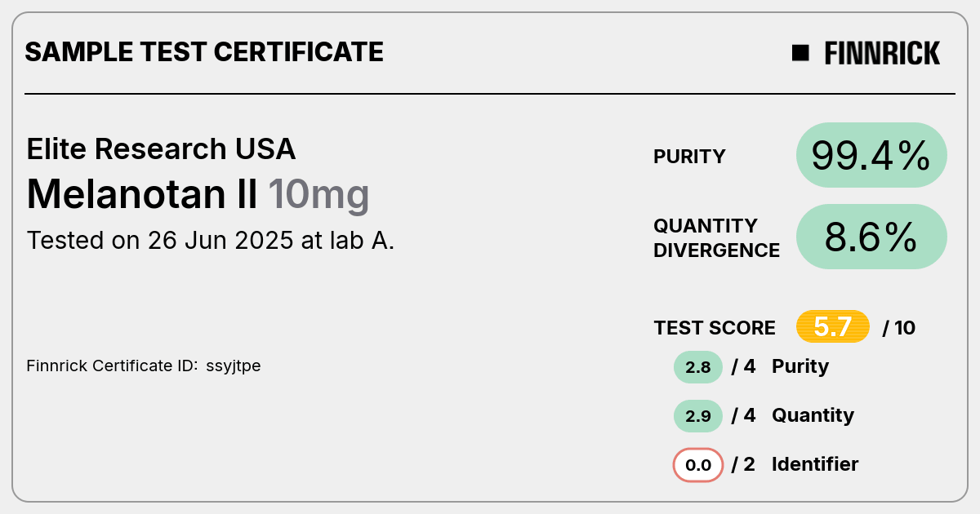980x514 pixels.
Task: Click the 2.8 purity sub-score pill
Action: [698, 367]
